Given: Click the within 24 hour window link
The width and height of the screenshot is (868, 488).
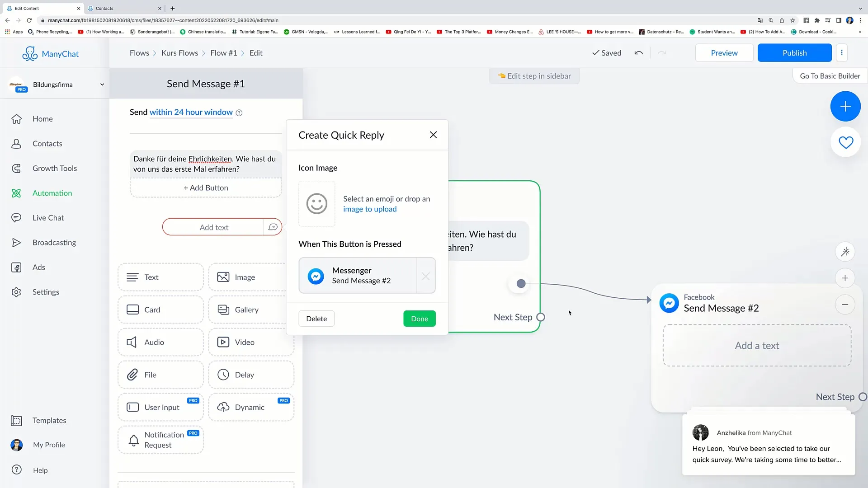Looking at the screenshot, I should [x=191, y=112].
